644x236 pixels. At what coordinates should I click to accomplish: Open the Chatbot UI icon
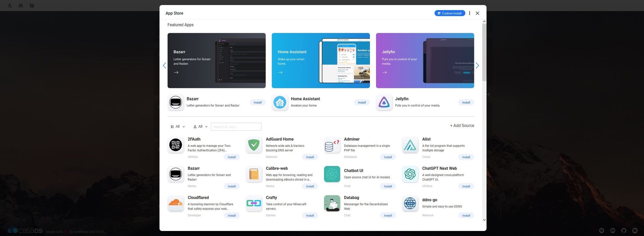(x=332, y=174)
